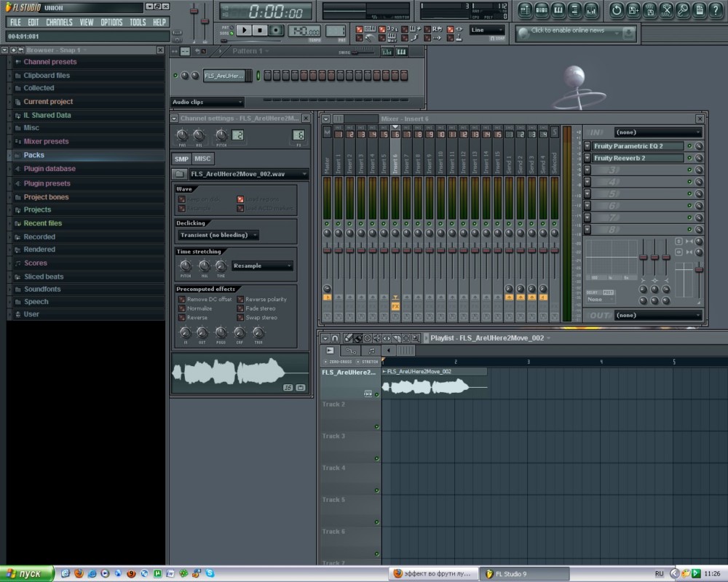Toggle the Browser view from the top toolbar
The width and height of the screenshot is (728, 582).
[575, 10]
